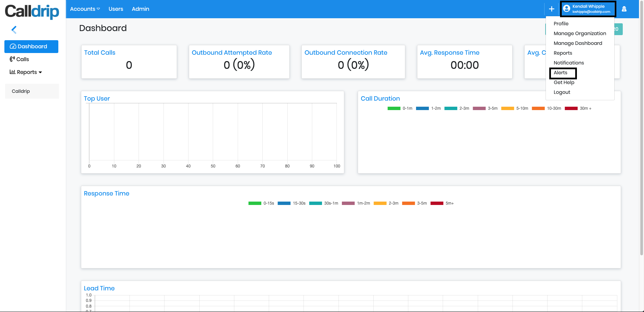Open Admin in the top navigation
The image size is (644, 312).
[140, 9]
